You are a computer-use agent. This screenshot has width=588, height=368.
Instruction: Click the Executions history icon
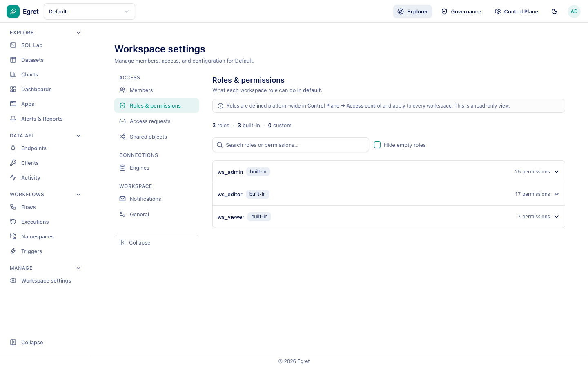(13, 222)
